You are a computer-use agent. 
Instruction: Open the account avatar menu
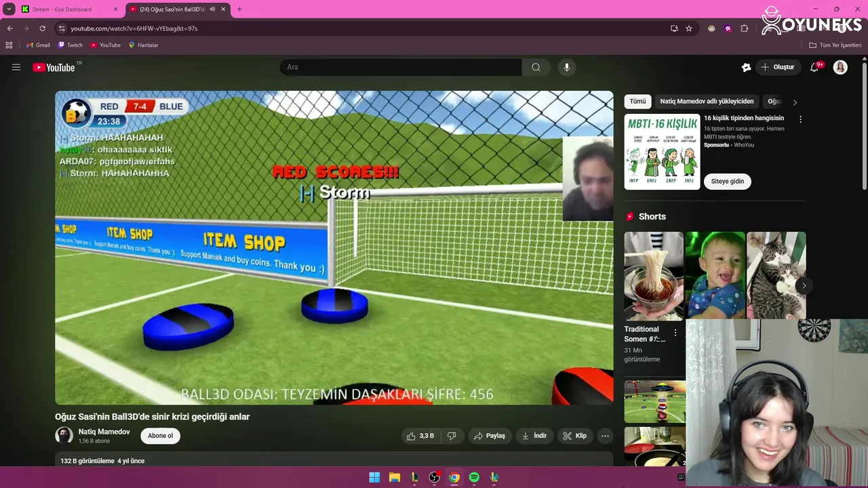pos(840,67)
